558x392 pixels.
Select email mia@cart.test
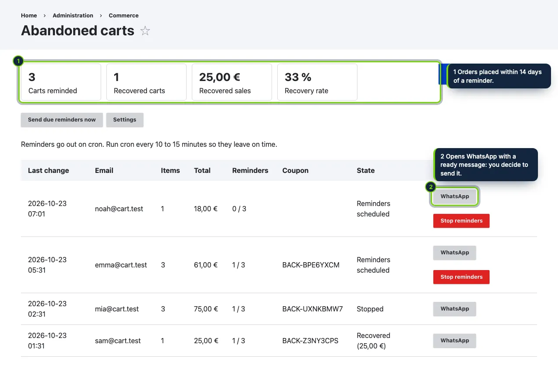[x=117, y=309]
